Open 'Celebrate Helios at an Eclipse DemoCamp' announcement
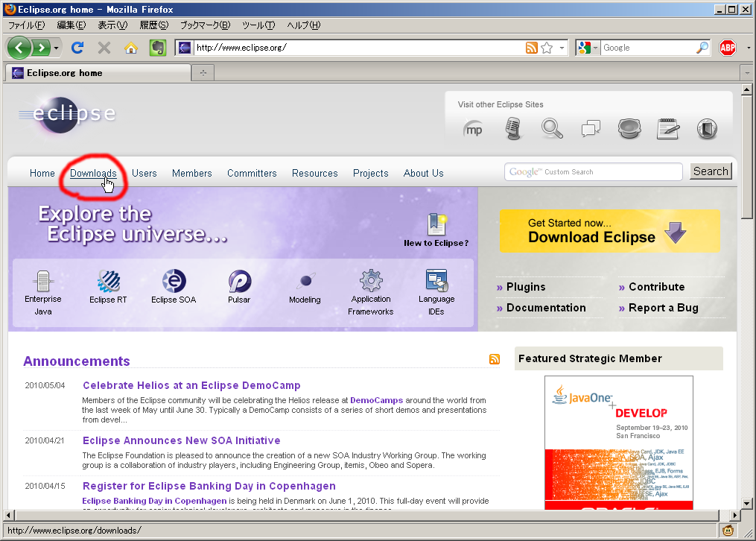 (x=191, y=385)
